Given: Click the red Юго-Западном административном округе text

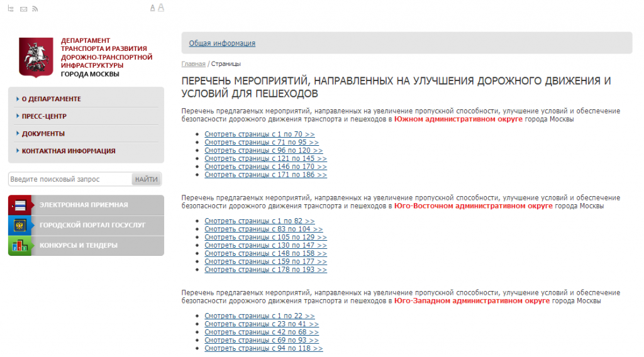Looking at the screenshot, I should (472, 301).
